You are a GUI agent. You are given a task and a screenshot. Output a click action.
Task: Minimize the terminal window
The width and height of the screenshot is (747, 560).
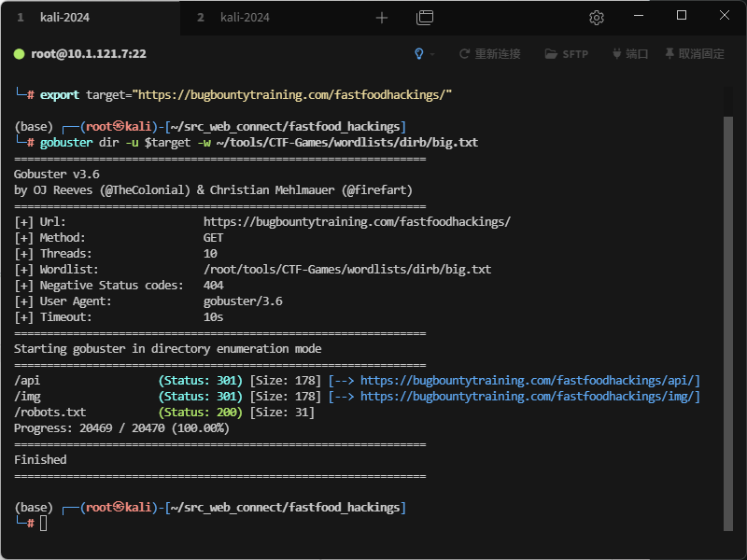(x=639, y=16)
